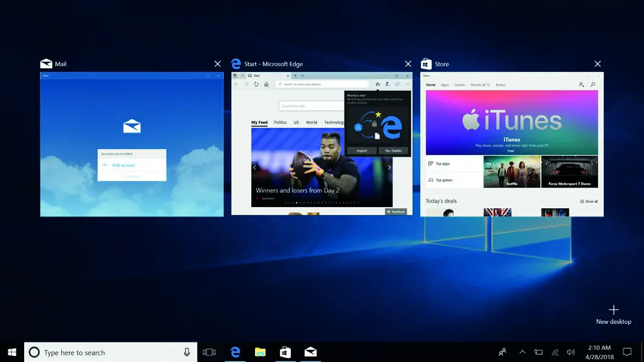The height and width of the screenshot is (362, 644).
Task: Switch to the Microsoft Edge window thumbnail
Action: 322,144
